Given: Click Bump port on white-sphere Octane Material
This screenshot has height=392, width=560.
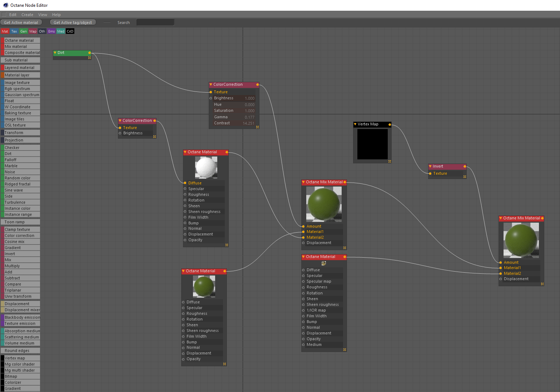Looking at the screenshot, I should pyautogui.click(x=185, y=223).
